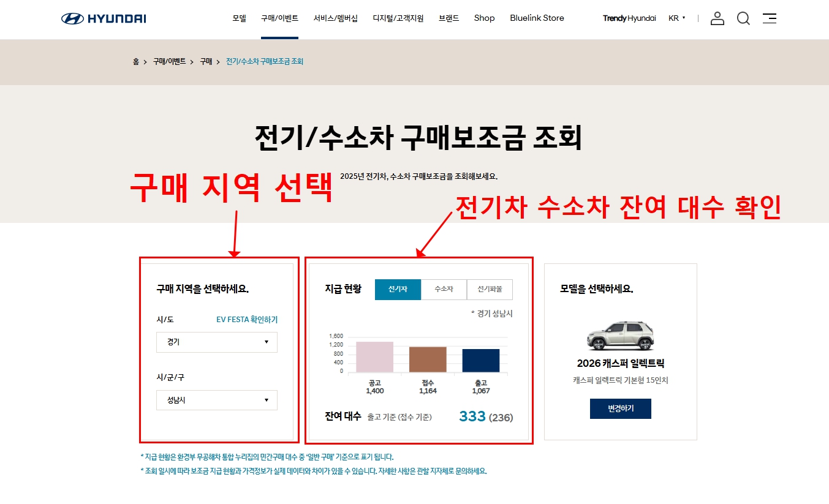Screen dimensions: 829x504
Task: Open the Shop menu item
Action: tap(484, 18)
